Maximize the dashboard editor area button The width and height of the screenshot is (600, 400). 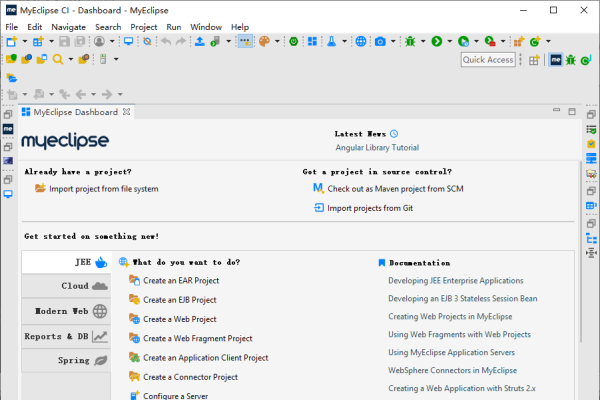[572, 111]
